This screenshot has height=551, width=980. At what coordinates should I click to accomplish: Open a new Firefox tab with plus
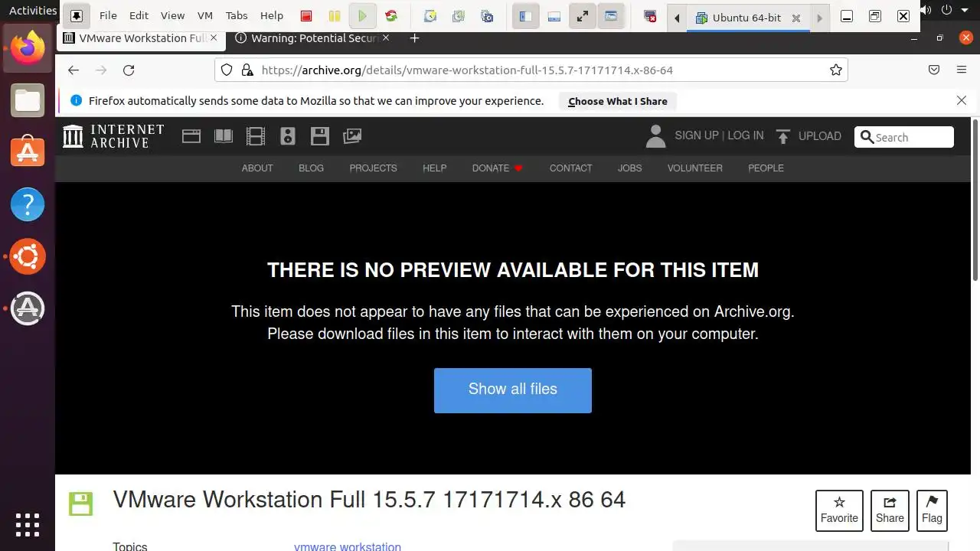tap(414, 37)
